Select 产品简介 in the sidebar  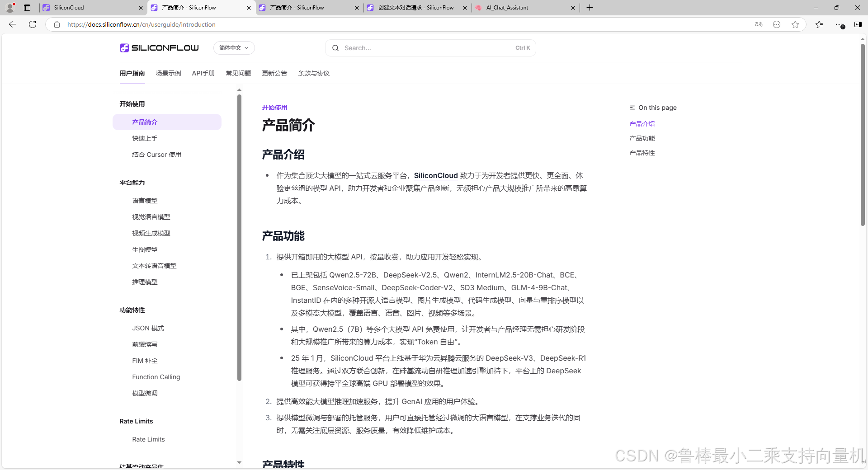167,122
